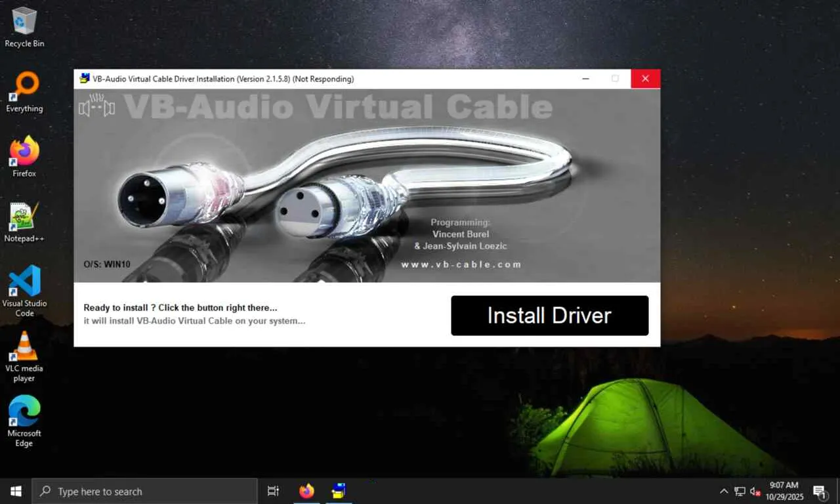Select the VLC media player desktop shortcut
The height and width of the screenshot is (504, 840).
coord(24,356)
